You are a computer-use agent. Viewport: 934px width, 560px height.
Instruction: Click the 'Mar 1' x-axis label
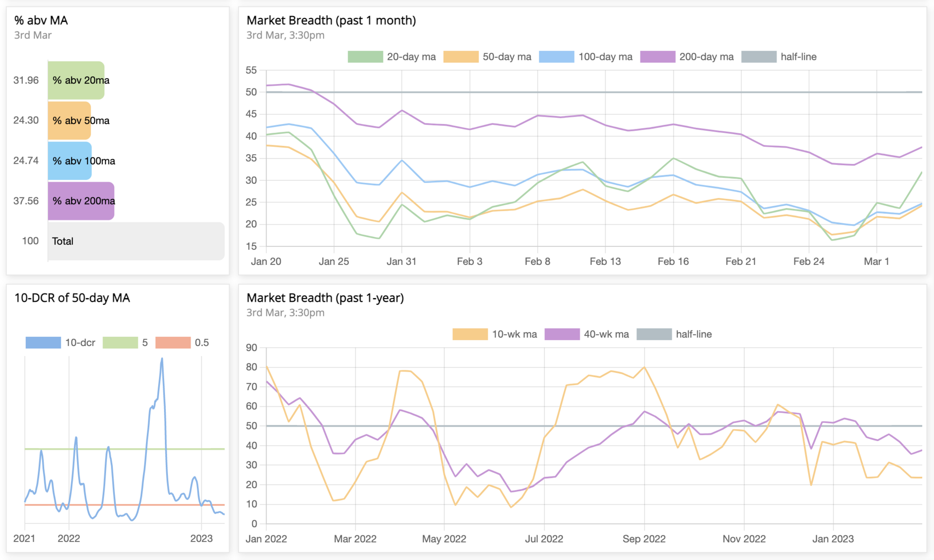click(877, 262)
